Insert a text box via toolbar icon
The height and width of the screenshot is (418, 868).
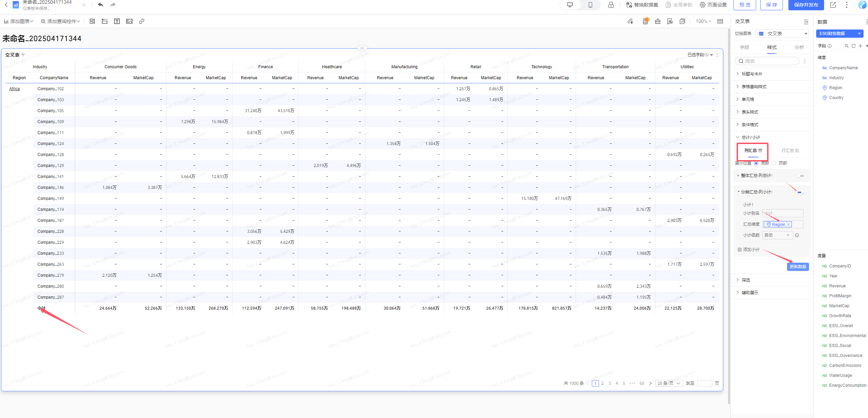click(x=117, y=21)
